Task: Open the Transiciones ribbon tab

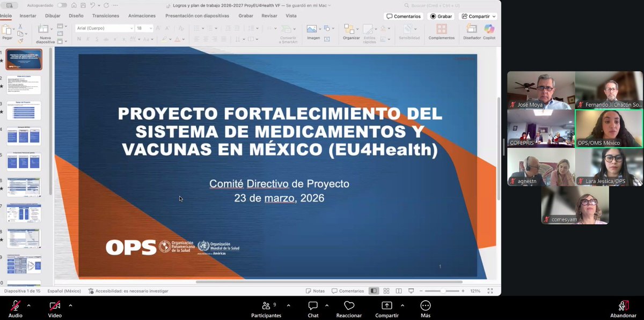Action: pyautogui.click(x=106, y=16)
